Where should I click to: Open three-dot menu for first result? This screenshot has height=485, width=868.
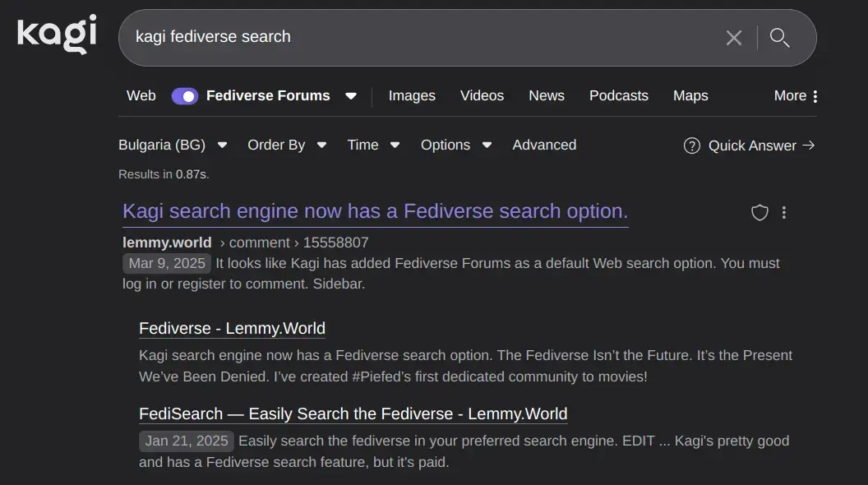pyautogui.click(x=783, y=213)
